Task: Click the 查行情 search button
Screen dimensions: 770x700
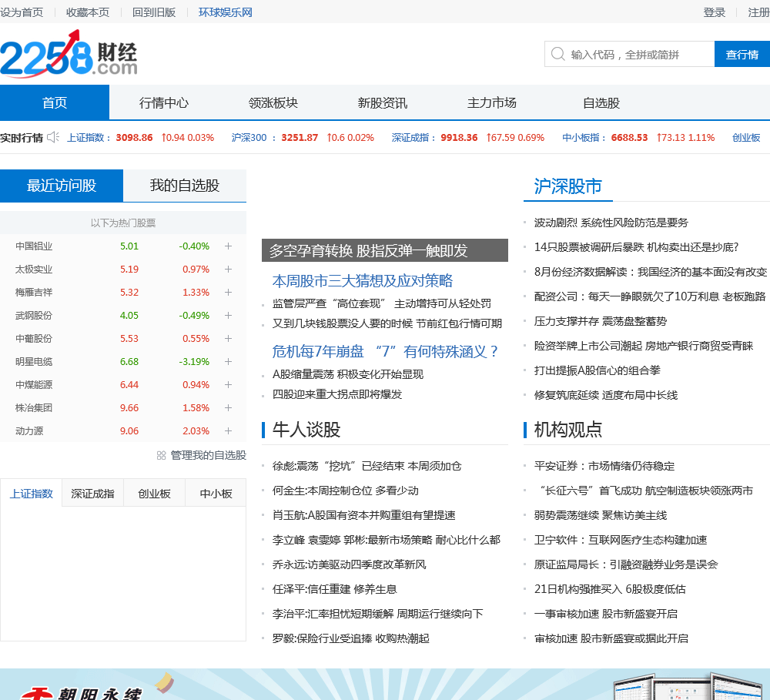Action: 742,54
